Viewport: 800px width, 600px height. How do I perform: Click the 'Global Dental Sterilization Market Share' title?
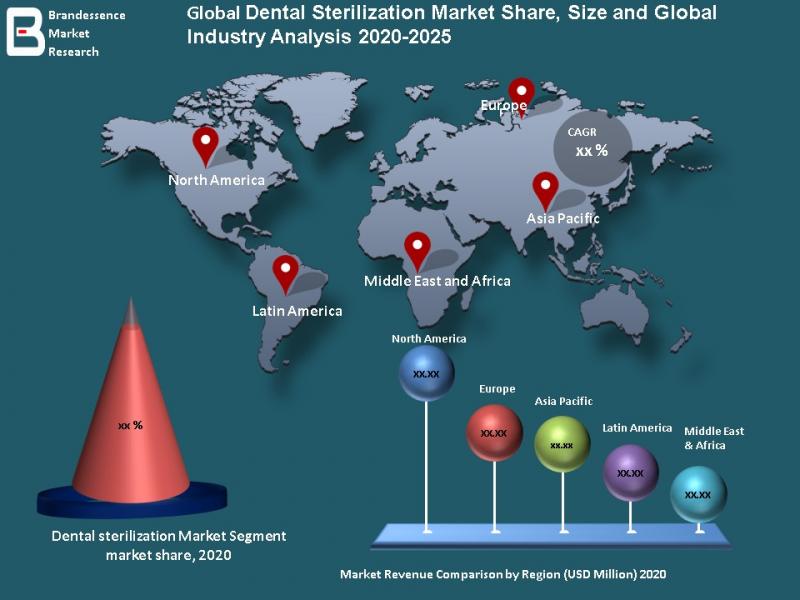point(452,24)
